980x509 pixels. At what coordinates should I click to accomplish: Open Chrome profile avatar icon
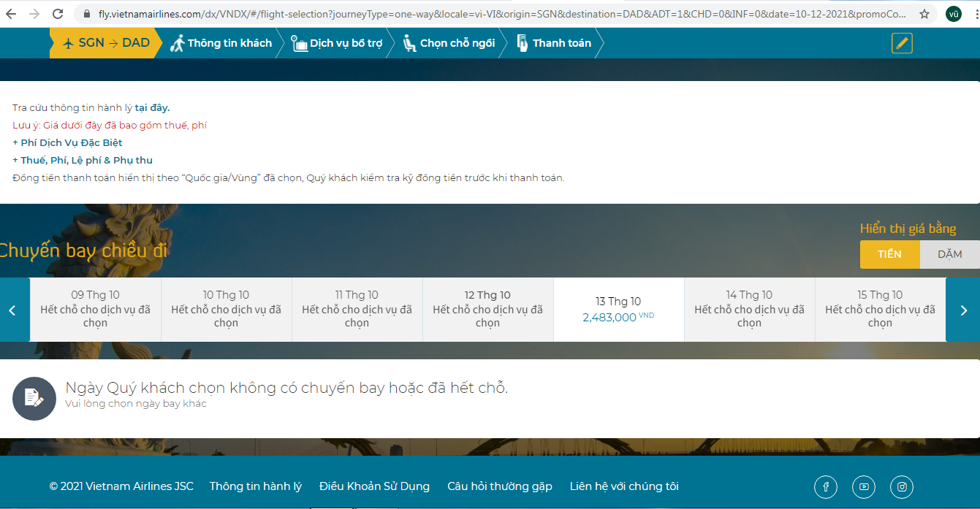point(953,14)
